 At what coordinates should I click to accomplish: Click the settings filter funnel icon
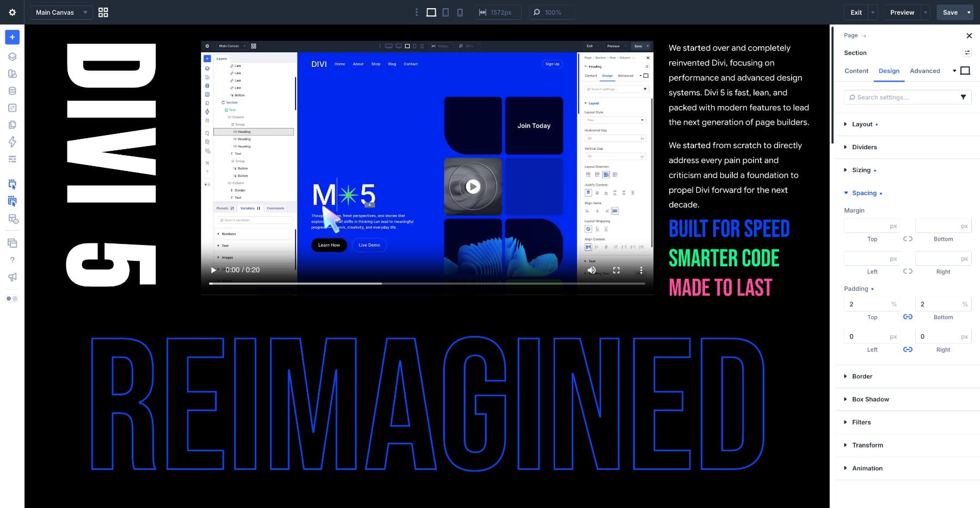tap(963, 97)
